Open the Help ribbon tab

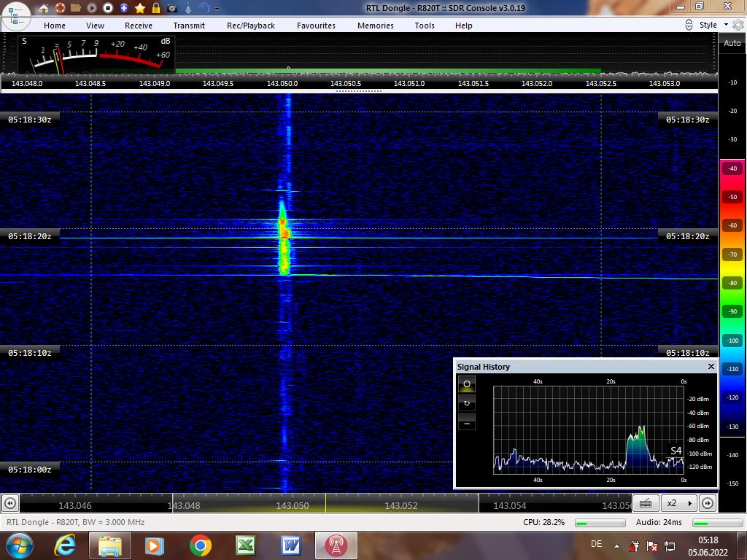463,26
